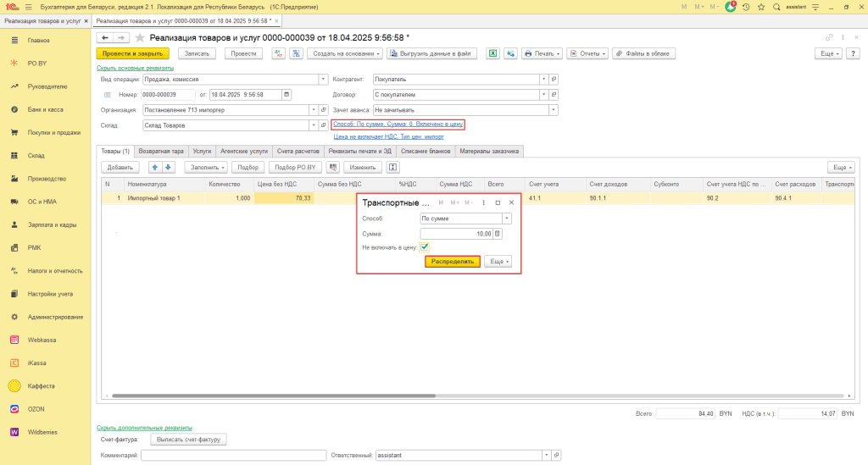Expand Ответственный dropdown arrow
868x465 pixels.
click(547, 455)
